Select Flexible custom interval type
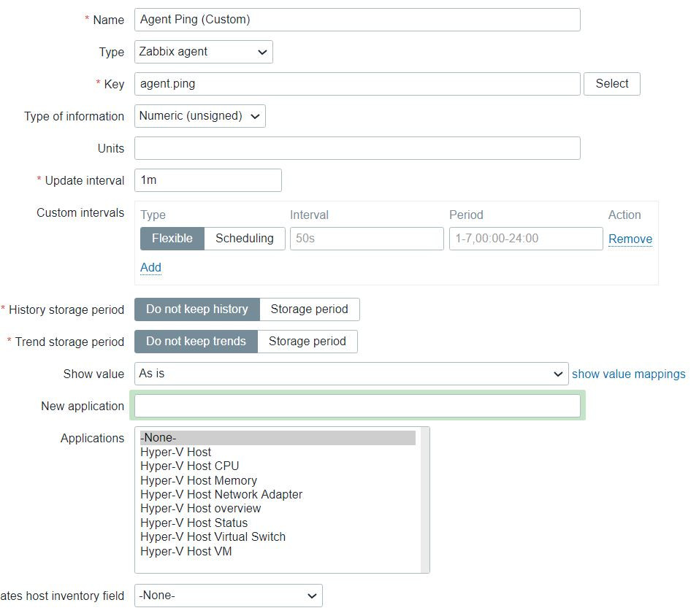This screenshot has width=699, height=616. coord(172,239)
